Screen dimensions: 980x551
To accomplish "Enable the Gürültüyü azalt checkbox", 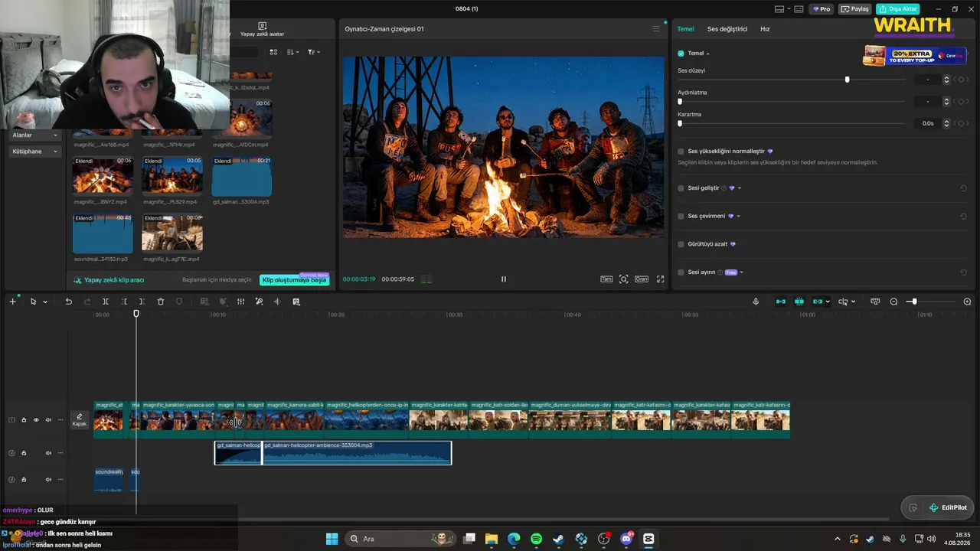I will pyautogui.click(x=681, y=244).
